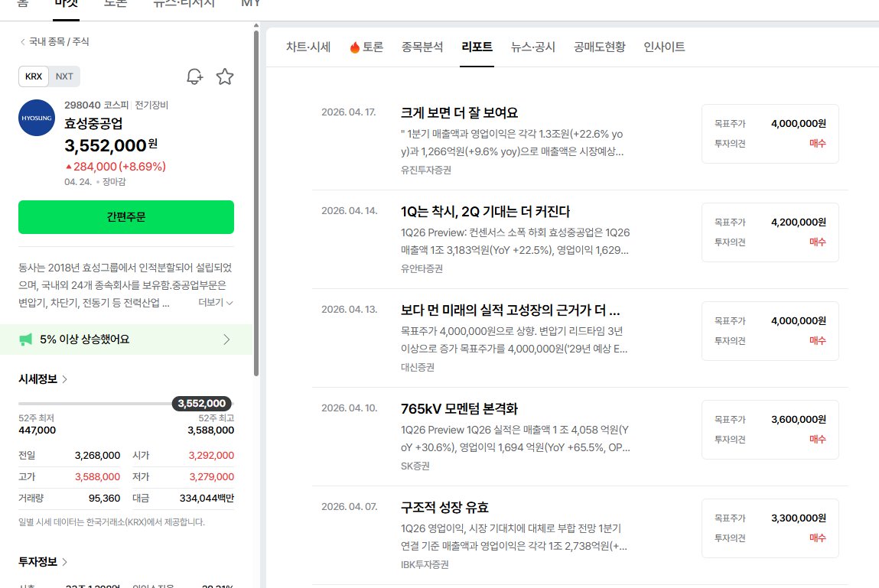Open the 5% 이상 상승했어요 notice arrow
Viewport: 879px width, 588px height.
(226, 339)
